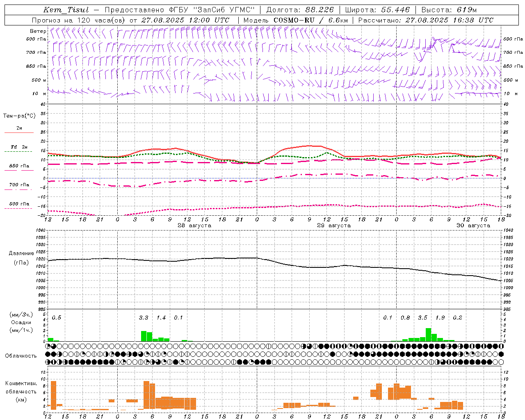Click the Тем-ра(°C) temperature panel label
The height and width of the screenshot is (420, 525).
tap(19, 116)
